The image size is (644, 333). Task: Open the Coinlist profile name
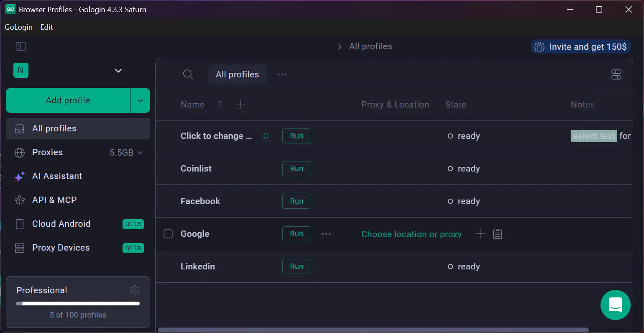pos(196,169)
